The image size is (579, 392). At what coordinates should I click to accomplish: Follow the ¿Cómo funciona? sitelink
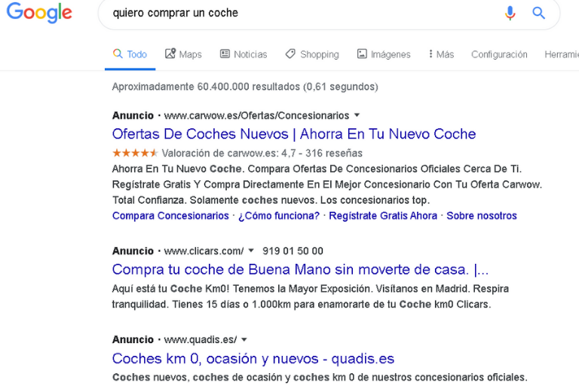point(279,216)
